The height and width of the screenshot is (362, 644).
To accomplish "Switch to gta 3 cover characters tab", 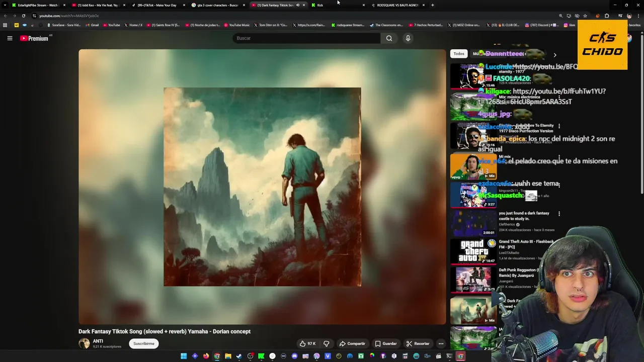I will point(217,5).
